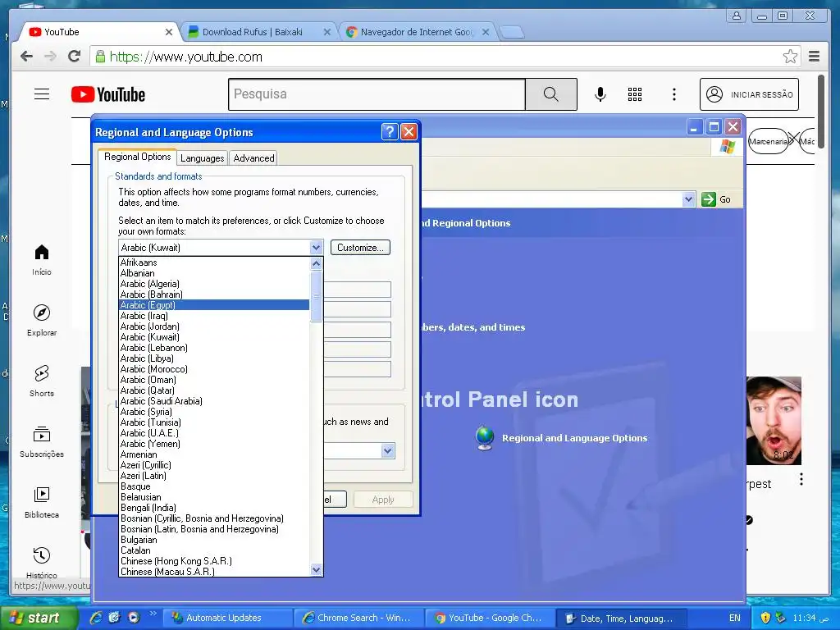Click Regional and Language Options globe icon
Image resolution: width=840 pixels, height=630 pixels.
tap(485, 438)
